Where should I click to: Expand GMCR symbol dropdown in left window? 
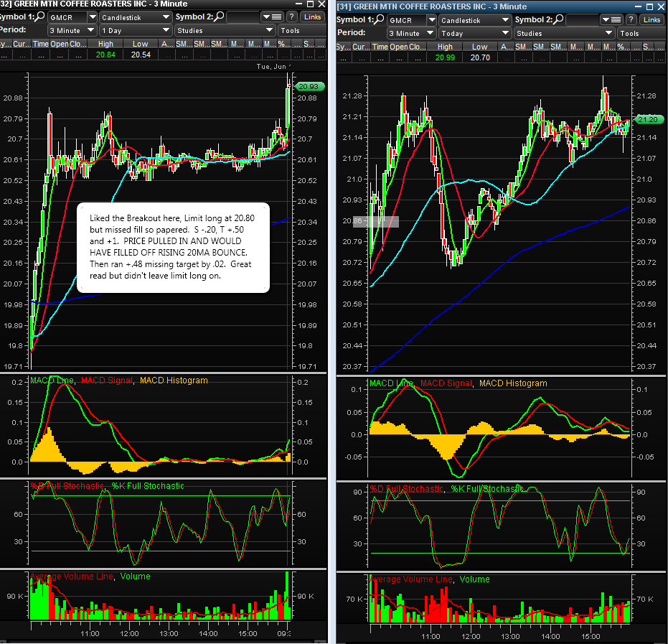click(x=93, y=17)
